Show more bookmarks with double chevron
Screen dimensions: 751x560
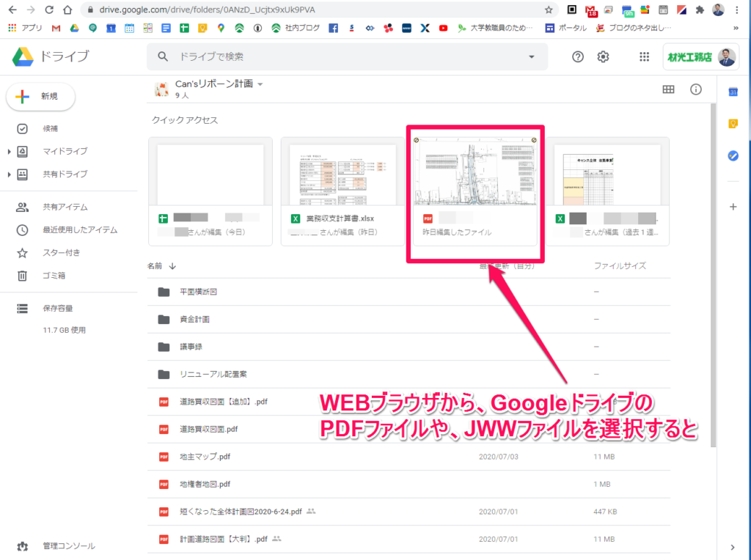736,29
